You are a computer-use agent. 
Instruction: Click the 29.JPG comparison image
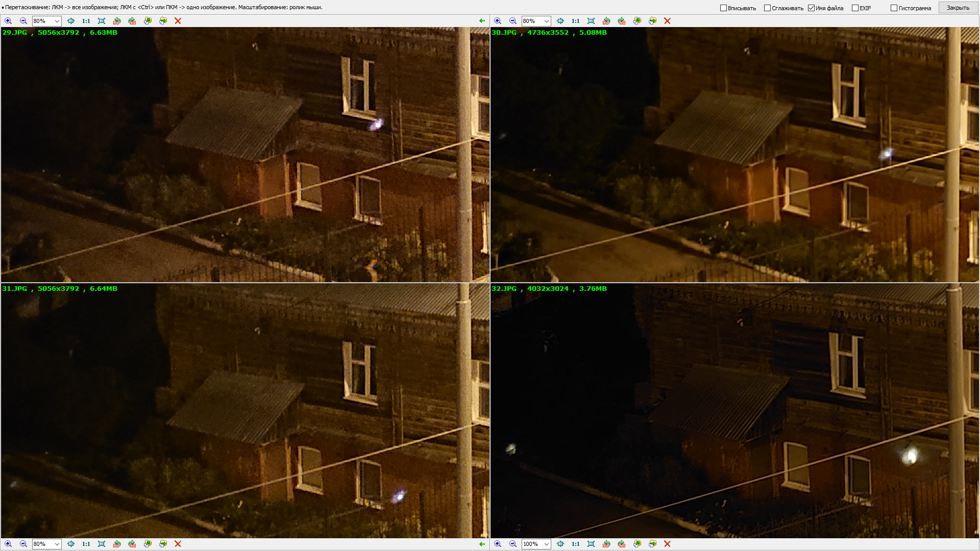point(245,155)
